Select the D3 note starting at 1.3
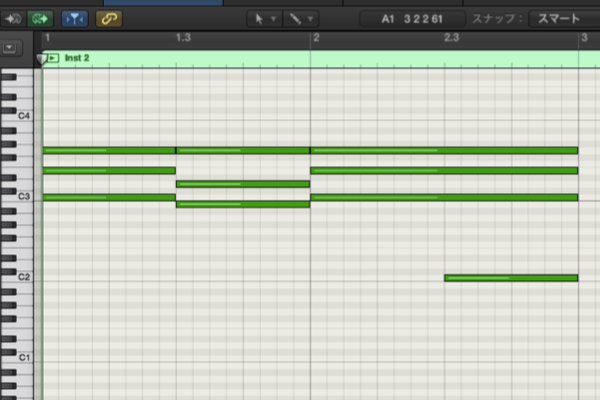Image resolution: width=600 pixels, height=400 pixels. click(243, 184)
